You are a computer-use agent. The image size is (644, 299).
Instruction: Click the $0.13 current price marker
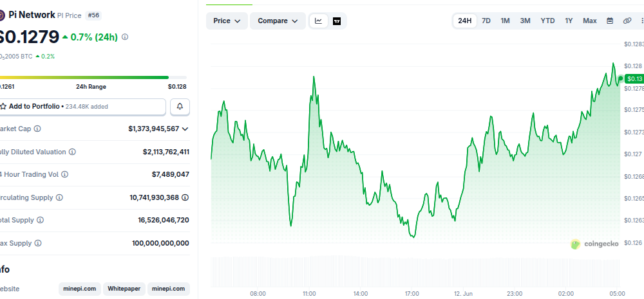[634, 78]
